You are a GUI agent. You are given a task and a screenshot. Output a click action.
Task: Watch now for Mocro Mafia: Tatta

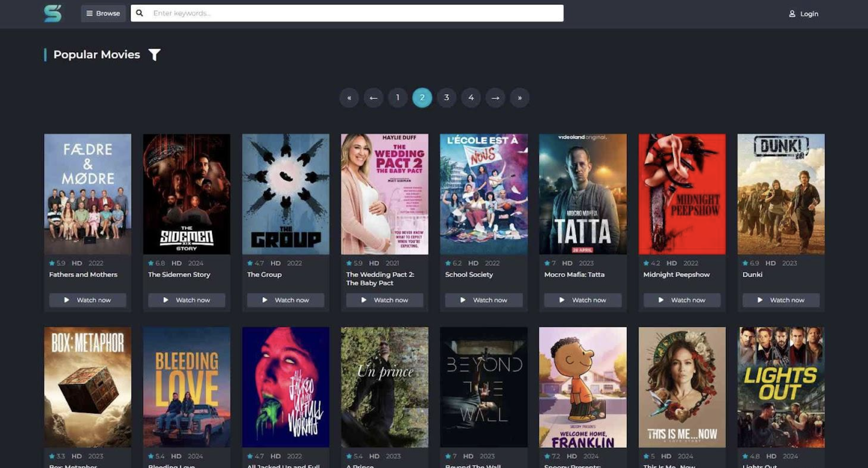pyautogui.click(x=583, y=300)
